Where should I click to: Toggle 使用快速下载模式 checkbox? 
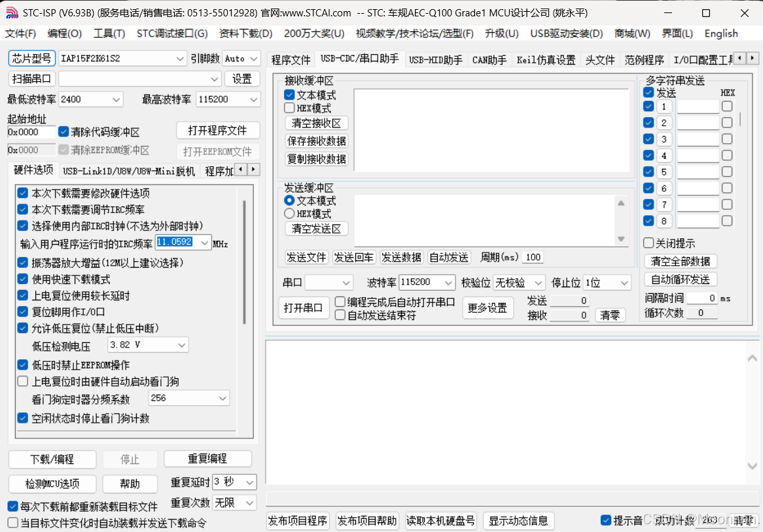22,279
